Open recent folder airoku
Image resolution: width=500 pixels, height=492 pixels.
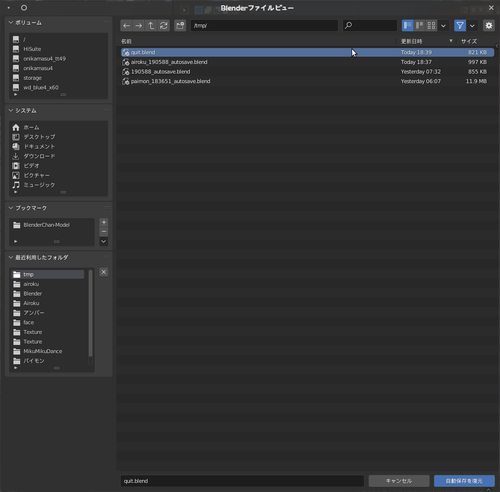47,284
